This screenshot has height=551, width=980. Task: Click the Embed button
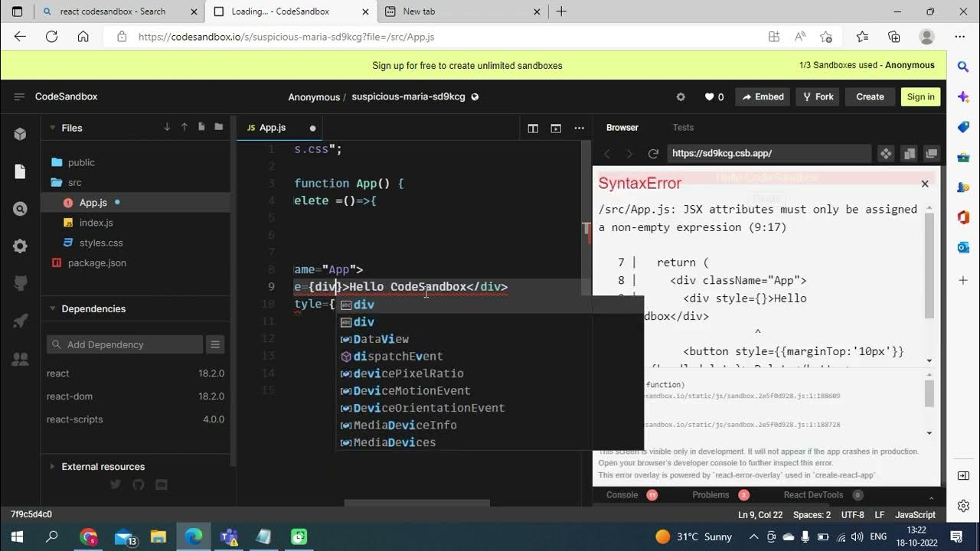pos(763,96)
